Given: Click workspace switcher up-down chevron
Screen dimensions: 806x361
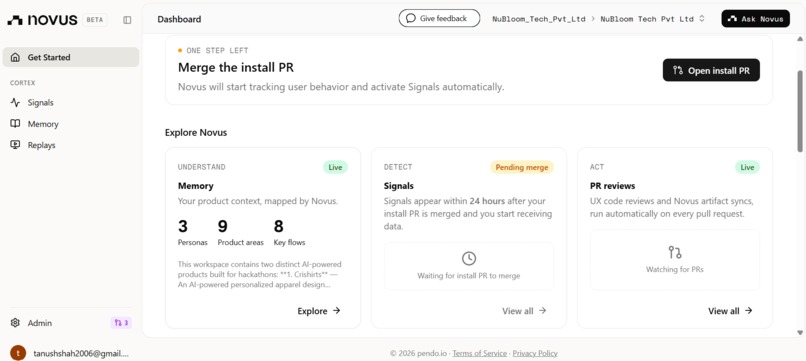Looking at the screenshot, I should pos(702,19).
